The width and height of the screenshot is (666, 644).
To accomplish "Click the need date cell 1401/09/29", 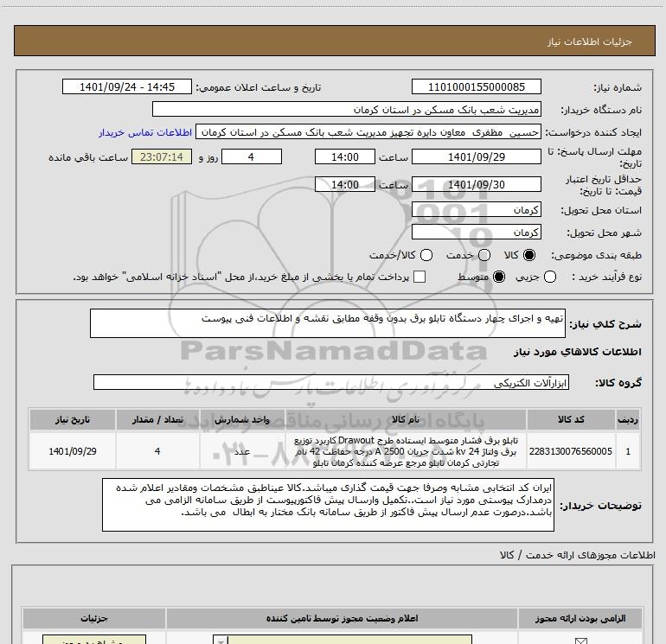I will [x=72, y=451].
